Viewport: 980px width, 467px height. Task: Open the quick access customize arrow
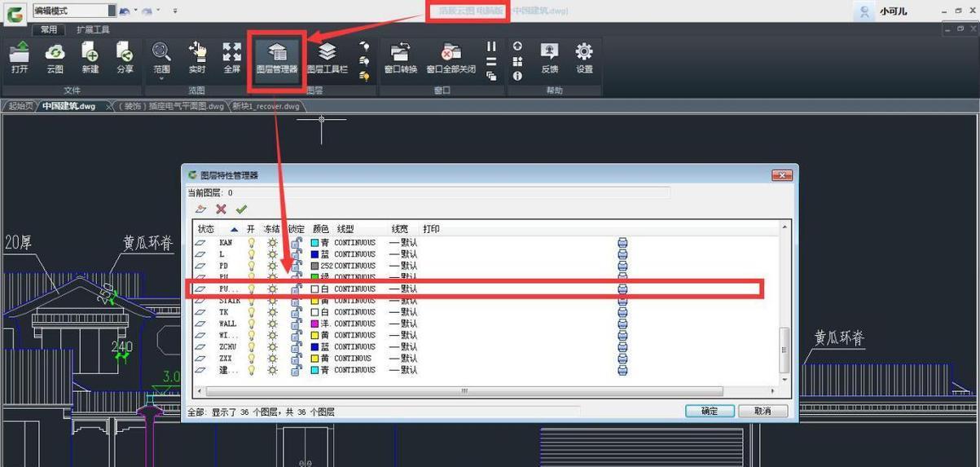(x=175, y=11)
